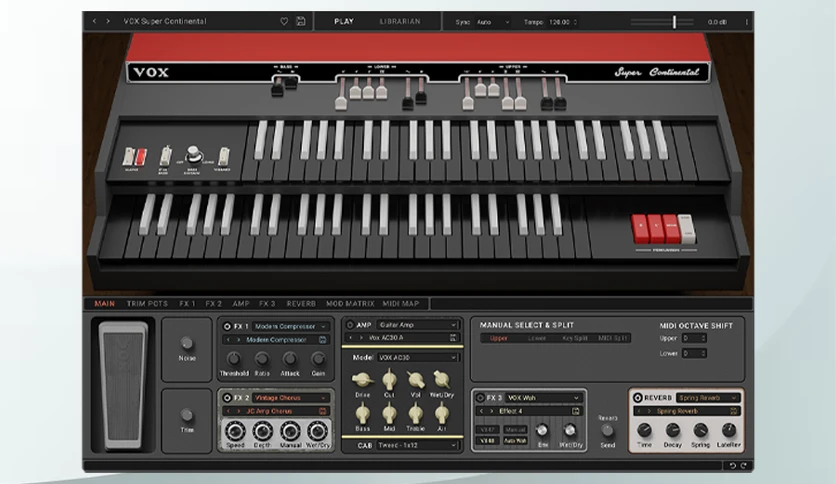Screen dimensions: 836x484
Task: Click the wah expression pedal
Action: pos(123,385)
